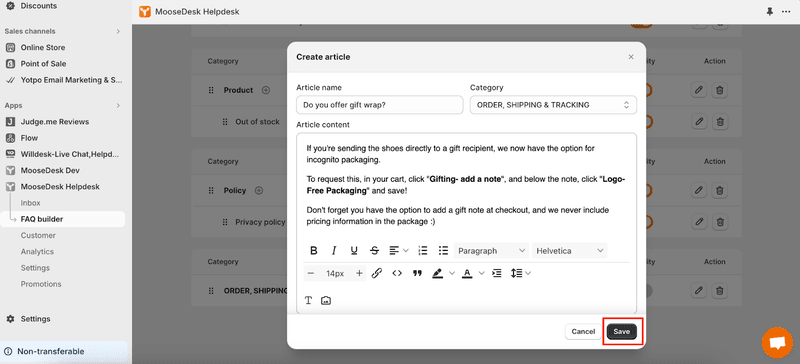800x364 pixels.
Task: Apply underline to article text
Action: [x=354, y=251]
